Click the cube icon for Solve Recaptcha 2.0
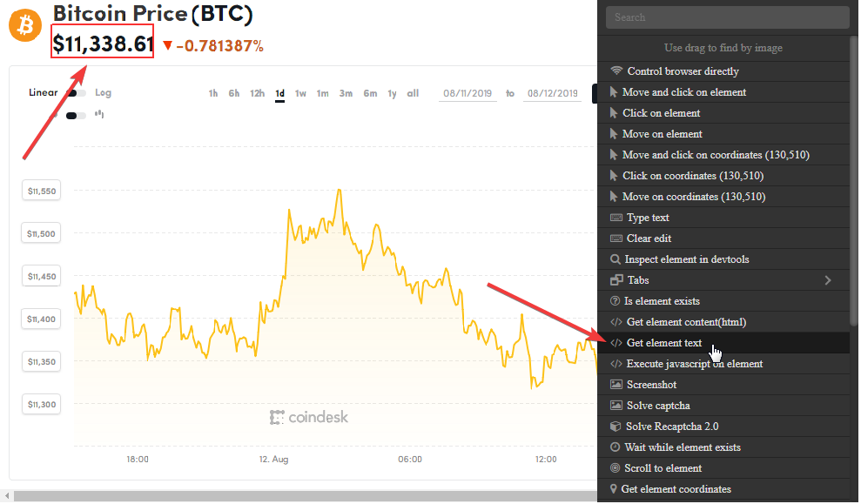 click(616, 427)
